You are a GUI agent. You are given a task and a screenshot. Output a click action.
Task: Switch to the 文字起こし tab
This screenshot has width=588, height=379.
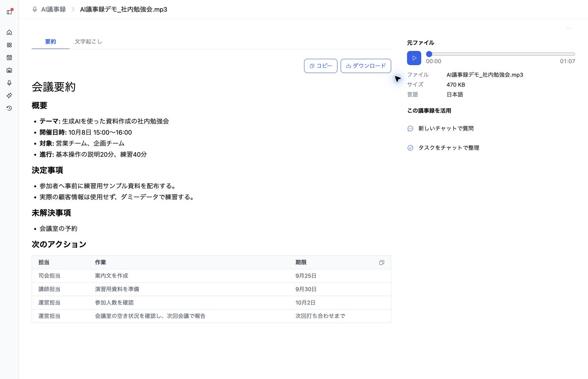coord(88,41)
